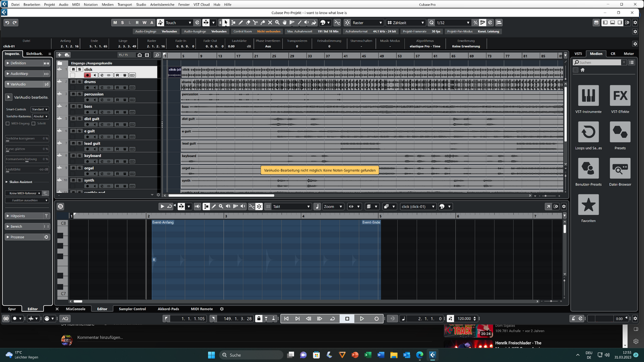Click the Play button in transport

point(362,318)
